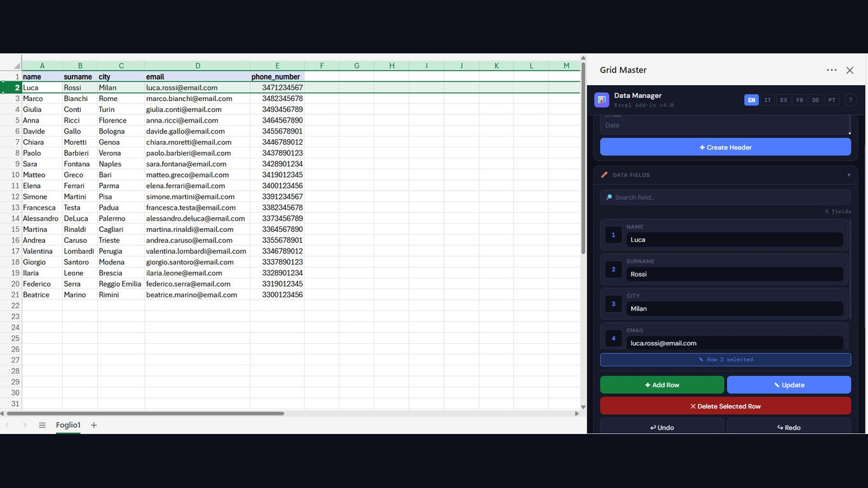This screenshot has width=868, height=488.
Task: Click the Redo button
Action: 789,427
